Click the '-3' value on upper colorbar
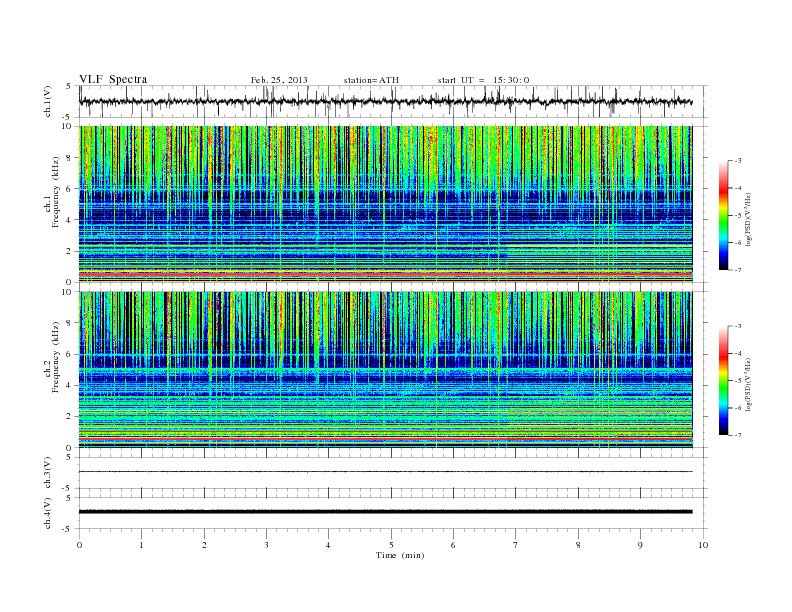Screen dimensions: 792x612 737,161
